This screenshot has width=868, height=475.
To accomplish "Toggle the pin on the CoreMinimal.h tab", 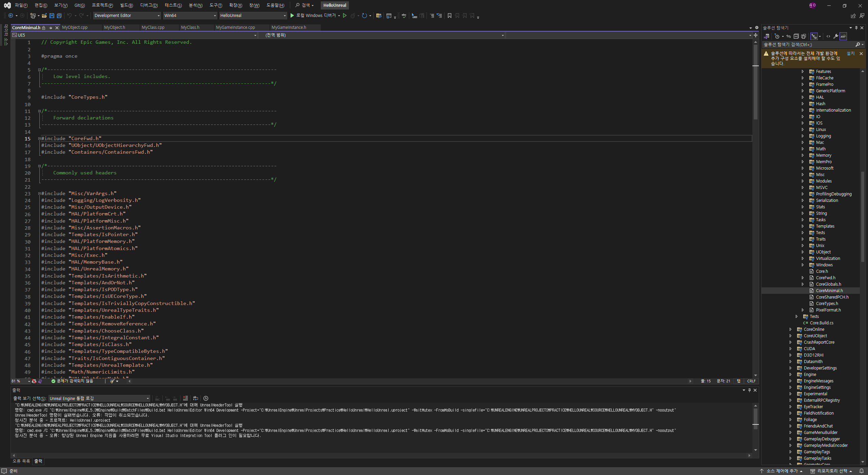I will pos(51,27).
